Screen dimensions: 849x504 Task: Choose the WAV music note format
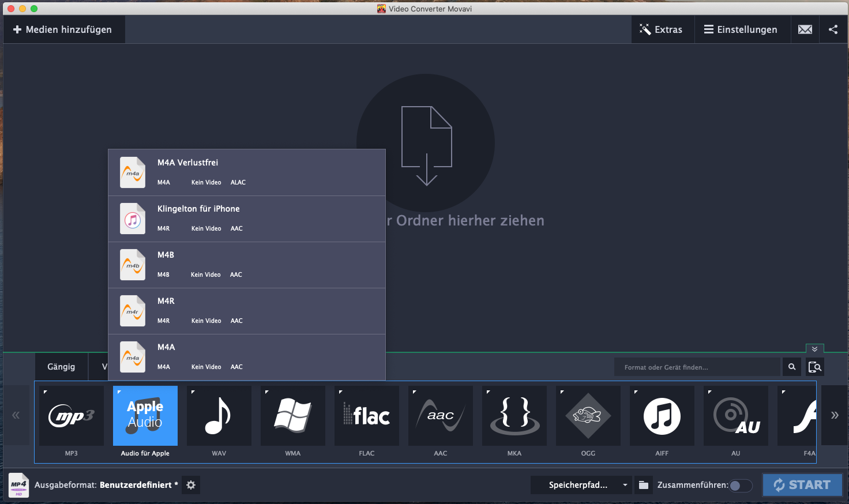coord(219,416)
